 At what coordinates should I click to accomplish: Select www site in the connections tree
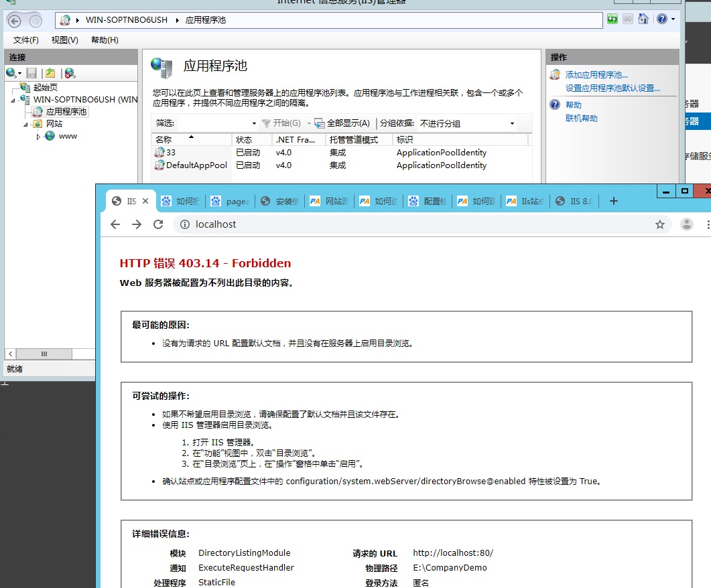[x=68, y=136]
